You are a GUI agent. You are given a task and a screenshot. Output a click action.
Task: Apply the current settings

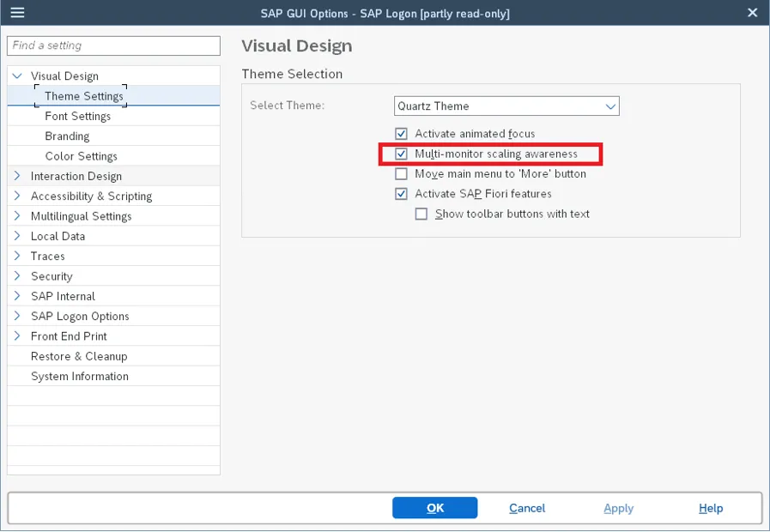tap(618, 507)
